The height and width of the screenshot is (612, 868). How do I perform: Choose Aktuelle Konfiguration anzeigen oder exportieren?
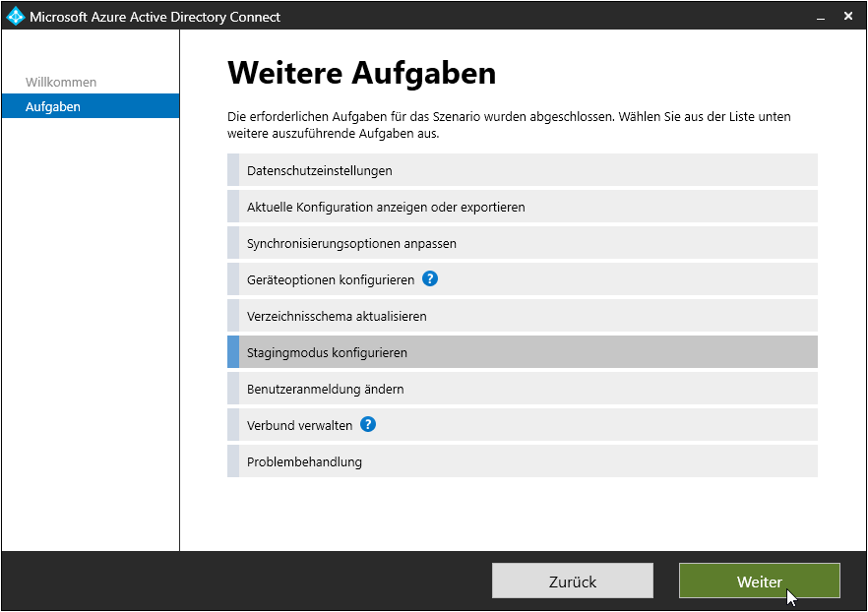[522, 207]
